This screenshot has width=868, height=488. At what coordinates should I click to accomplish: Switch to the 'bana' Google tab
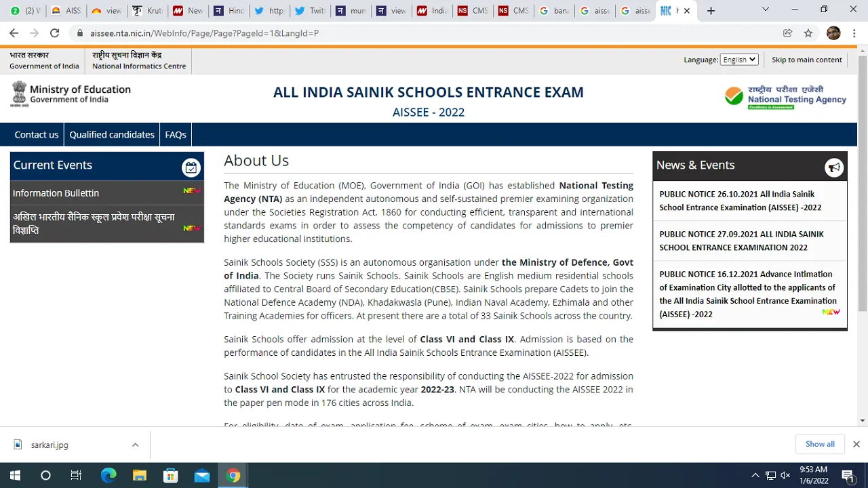[x=554, y=11]
